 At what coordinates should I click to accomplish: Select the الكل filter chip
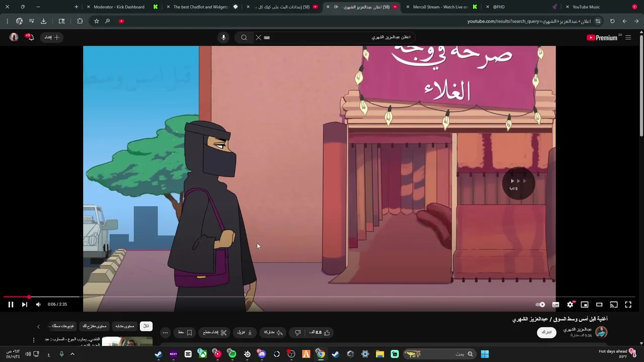[x=146, y=326]
